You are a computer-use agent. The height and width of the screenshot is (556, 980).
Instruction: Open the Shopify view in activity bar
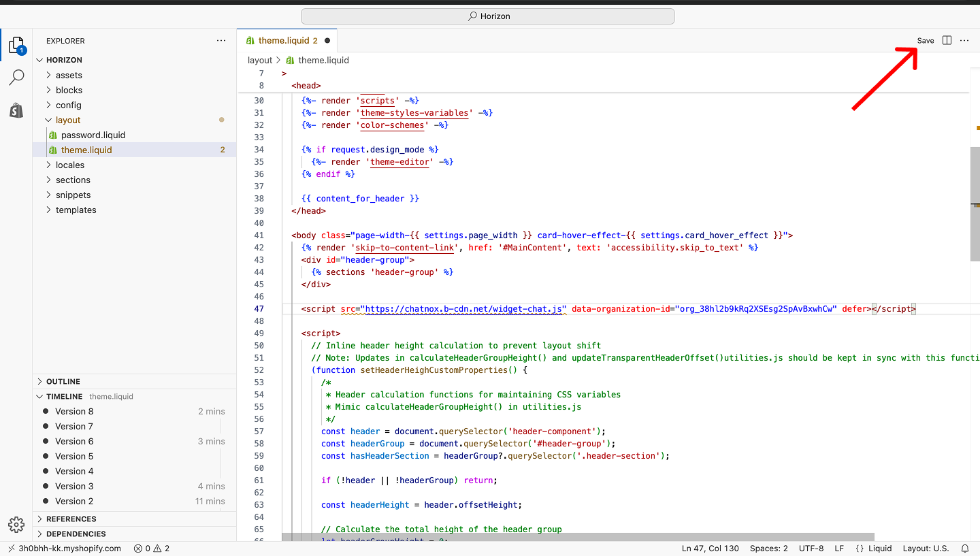pos(16,110)
